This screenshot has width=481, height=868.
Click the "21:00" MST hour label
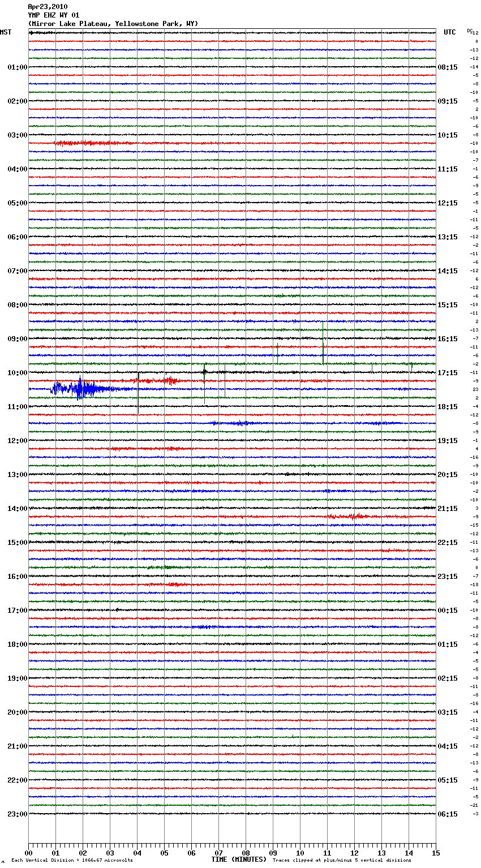click(17, 746)
